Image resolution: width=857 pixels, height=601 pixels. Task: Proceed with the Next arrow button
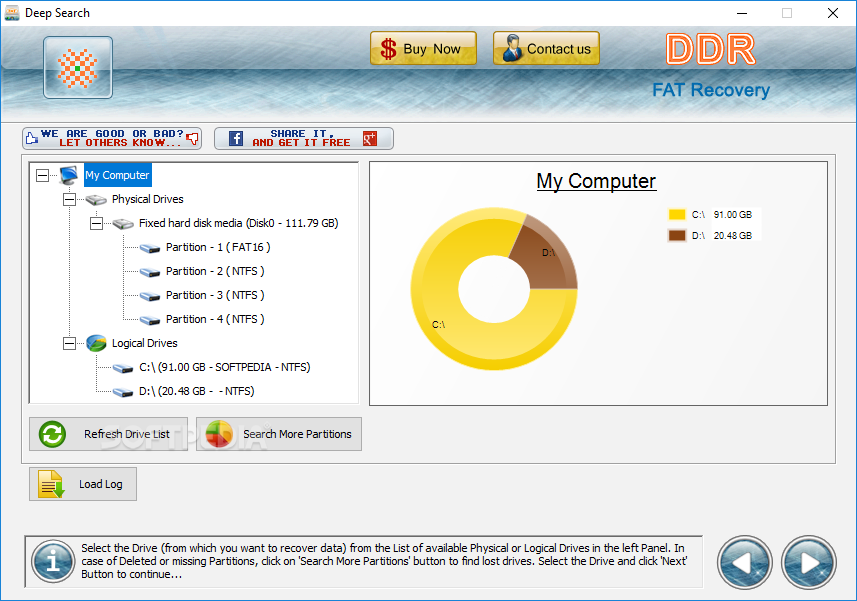[809, 563]
